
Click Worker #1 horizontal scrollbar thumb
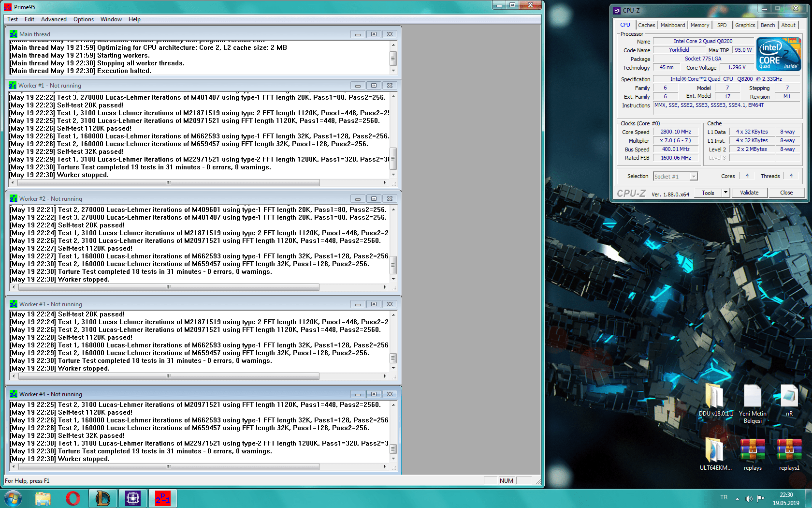pyautogui.click(x=168, y=183)
